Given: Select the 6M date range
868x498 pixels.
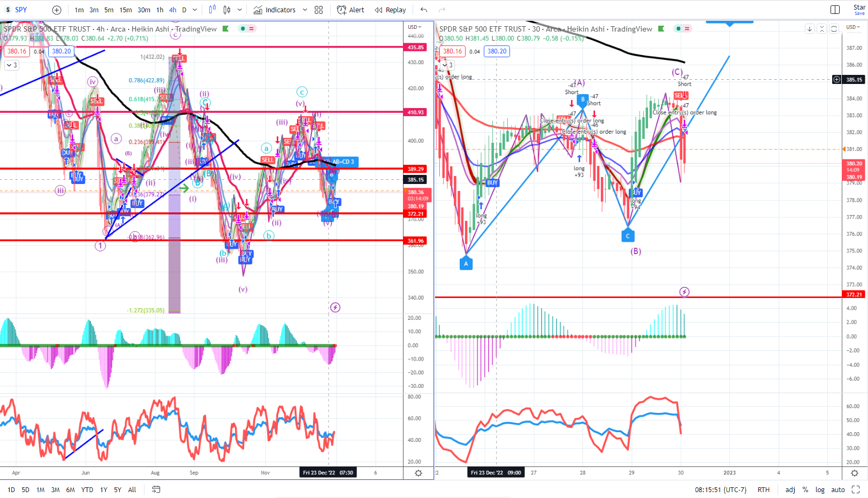Looking at the screenshot, I should pyautogui.click(x=71, y=489).
